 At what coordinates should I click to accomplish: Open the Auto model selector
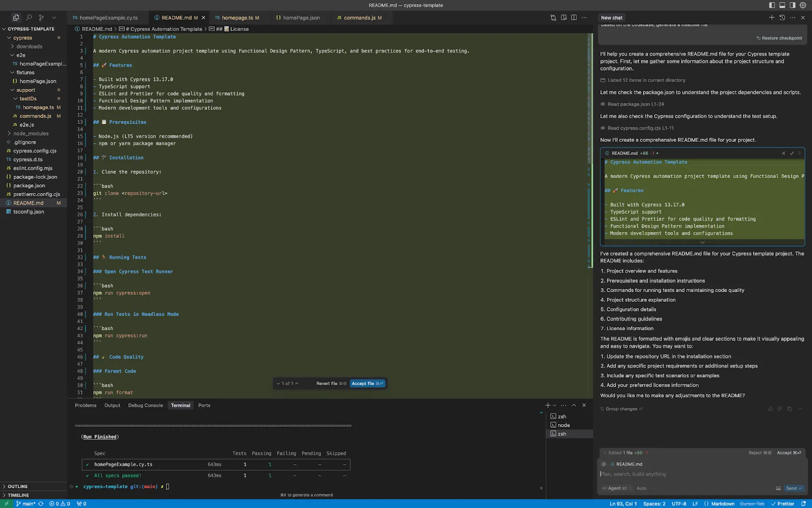tap(641, 488)
